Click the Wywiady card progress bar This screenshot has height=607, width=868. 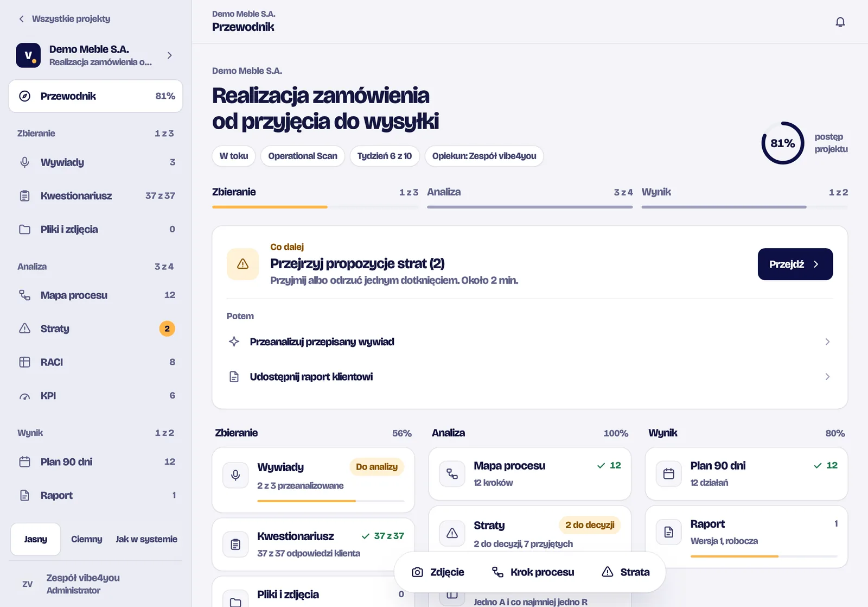(x=331, y=501)
